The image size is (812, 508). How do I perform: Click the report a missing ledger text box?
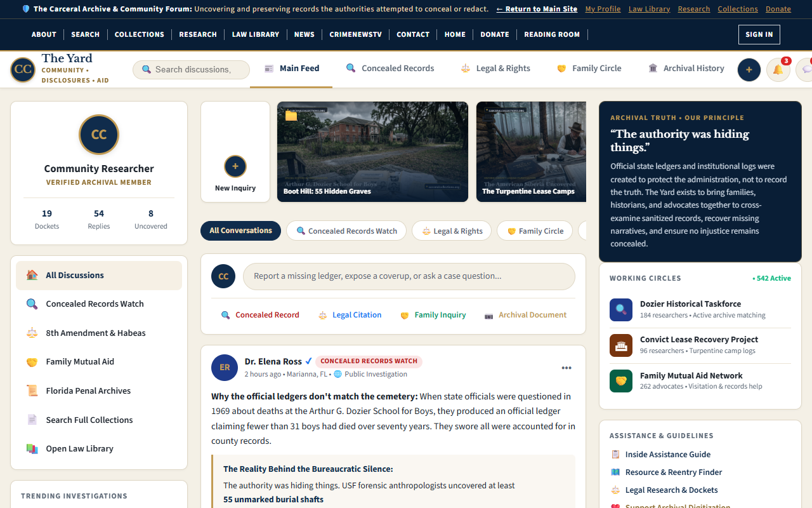[409, 277]
